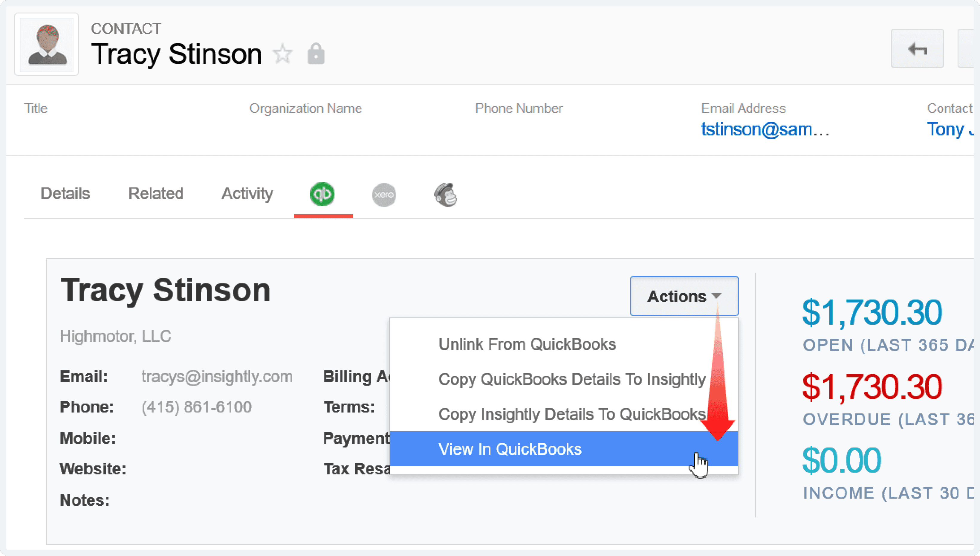Viewport: 980px width, 556px height.
Task: Open the Tony contact owner link
Action: 950,129
